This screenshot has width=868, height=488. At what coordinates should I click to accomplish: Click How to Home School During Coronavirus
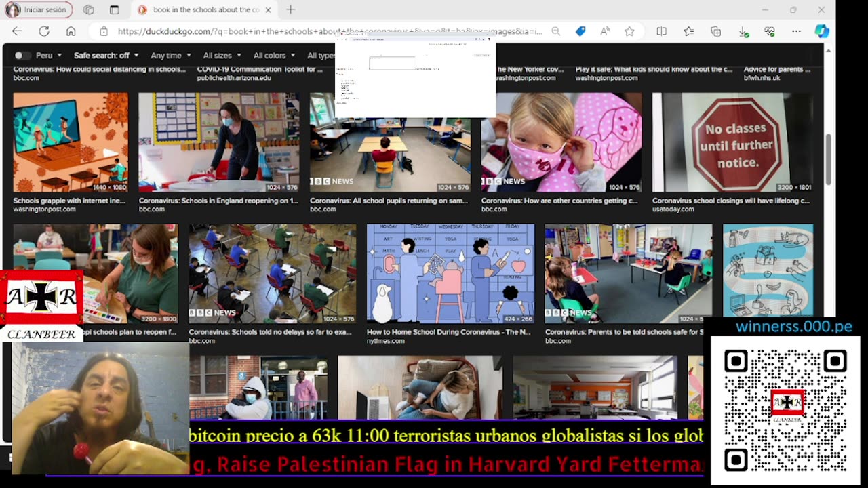pos(449,332)
